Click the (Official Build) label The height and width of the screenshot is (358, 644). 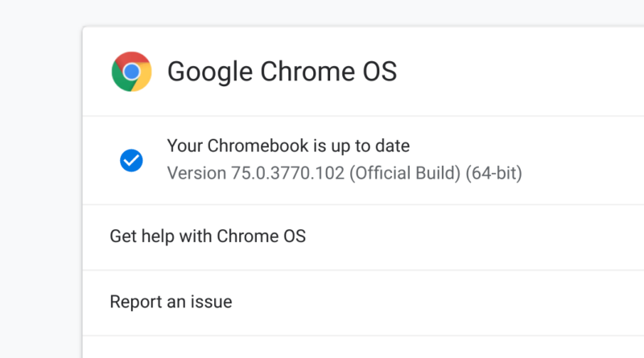click(405, 173)
